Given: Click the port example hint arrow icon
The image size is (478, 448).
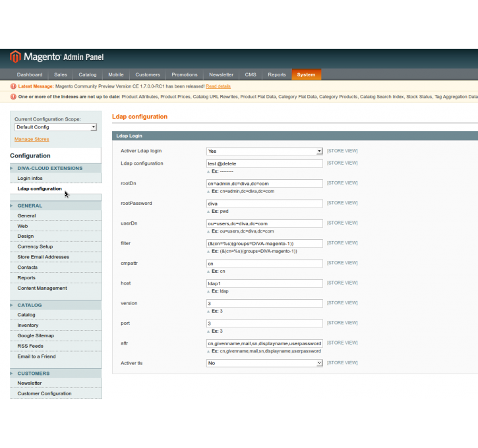Looking at the screenshot, I should click(x=208, y=331).
